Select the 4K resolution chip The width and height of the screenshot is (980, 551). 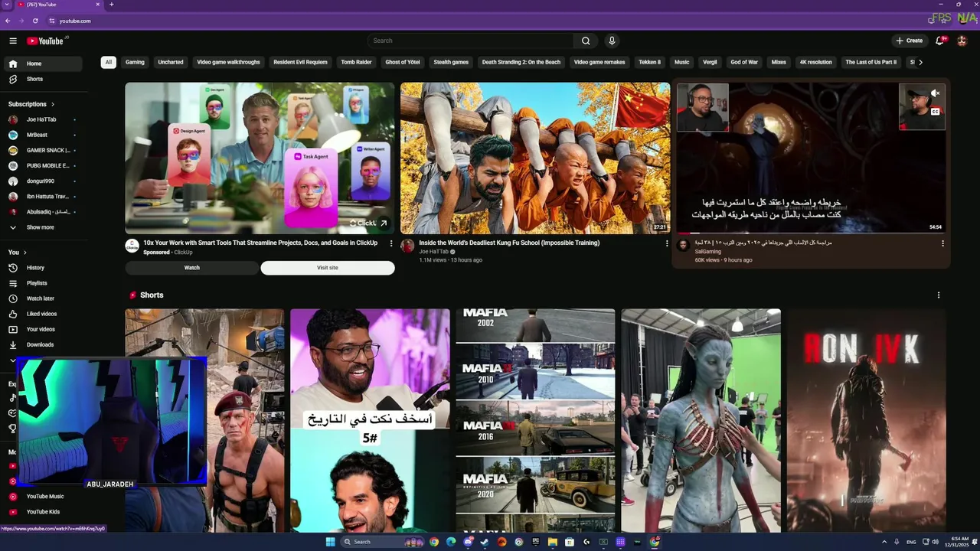click(815, 62)
